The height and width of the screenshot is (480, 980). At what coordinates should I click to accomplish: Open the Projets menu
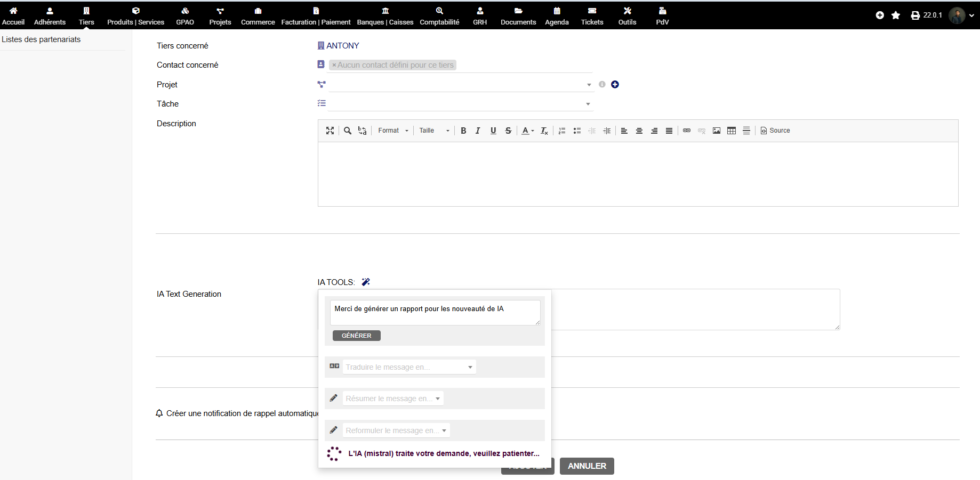(x=220, y=16)
